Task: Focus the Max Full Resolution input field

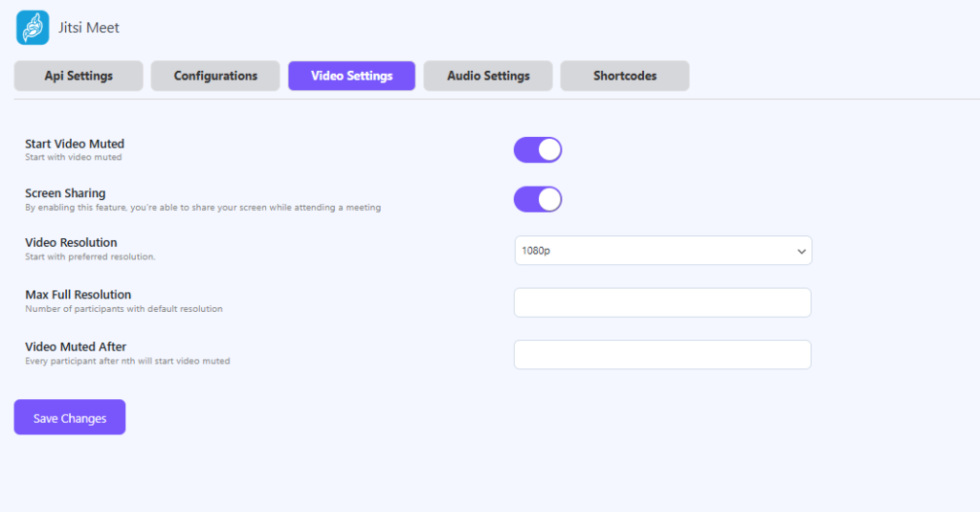Action: click(x=662, y=302)
